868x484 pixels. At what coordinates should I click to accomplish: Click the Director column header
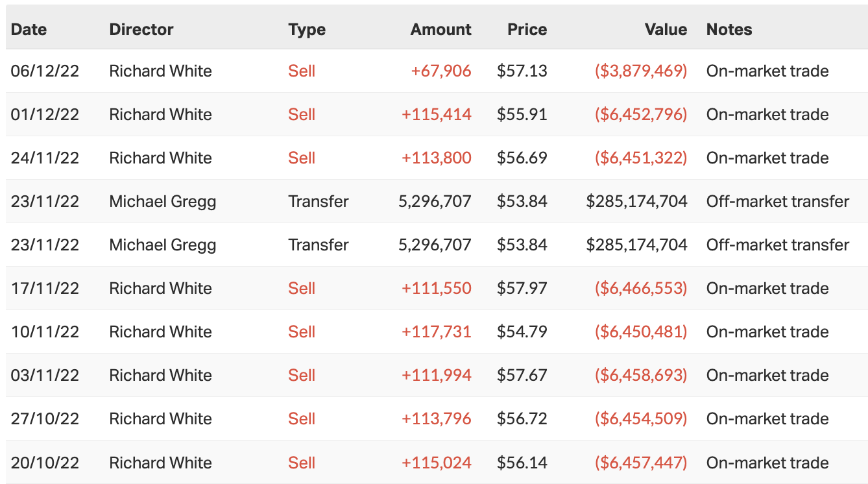141,29
